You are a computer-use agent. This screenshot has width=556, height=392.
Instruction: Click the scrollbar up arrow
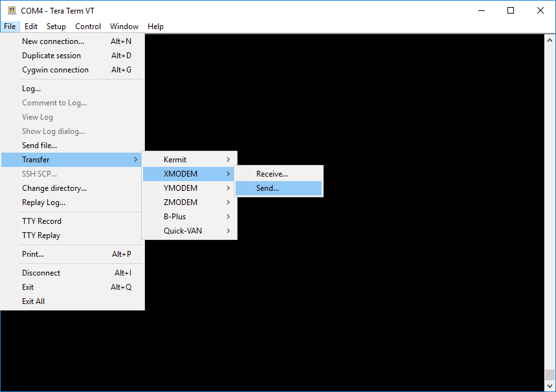pos(550,40)
